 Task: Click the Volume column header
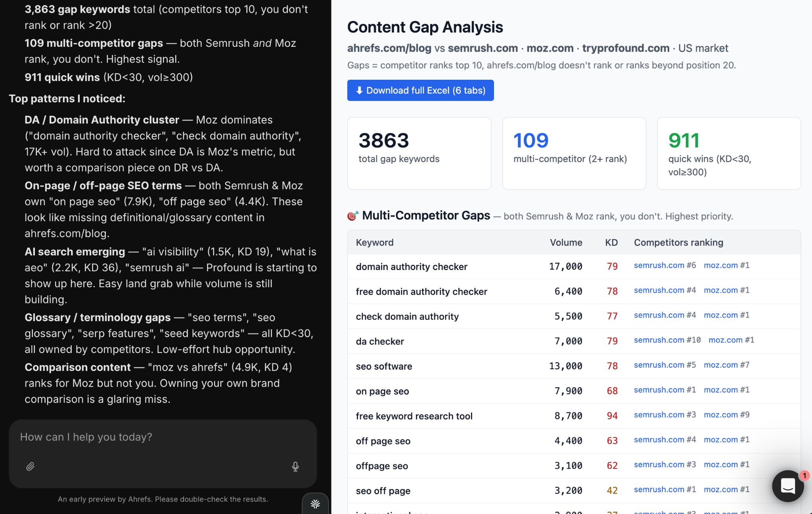566,242
